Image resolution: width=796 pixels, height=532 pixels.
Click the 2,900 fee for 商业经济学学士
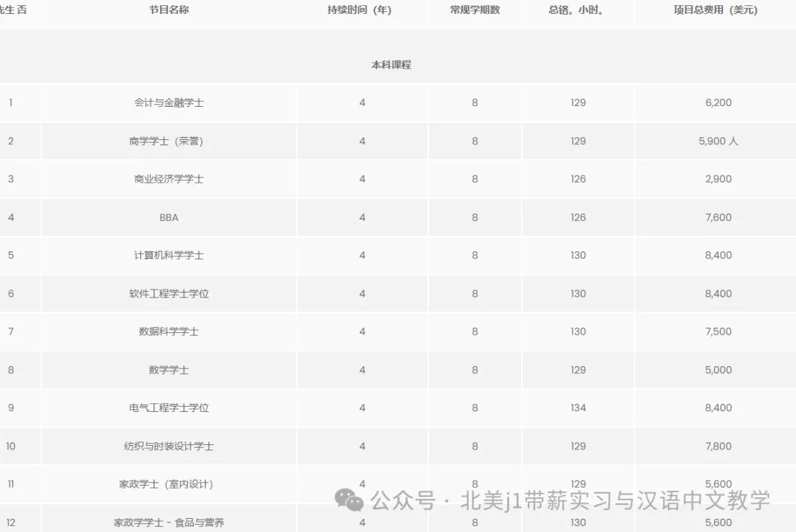coord(717,179)
